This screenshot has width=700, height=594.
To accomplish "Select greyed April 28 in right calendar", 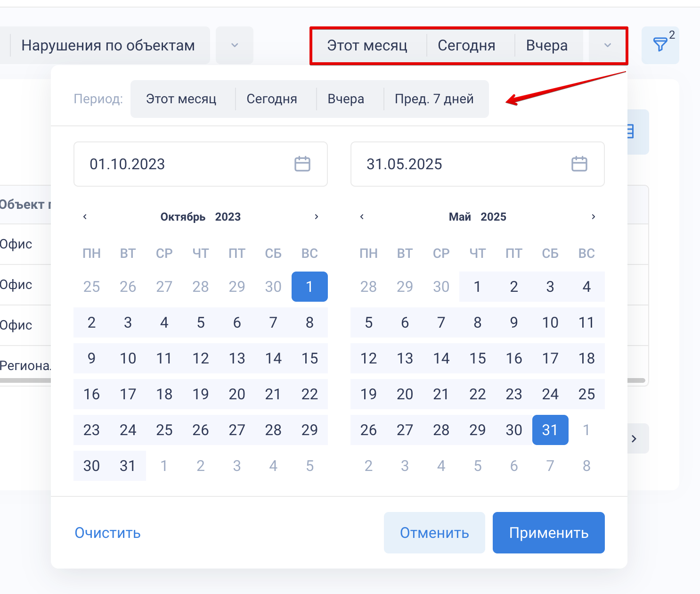I will 368,287.
